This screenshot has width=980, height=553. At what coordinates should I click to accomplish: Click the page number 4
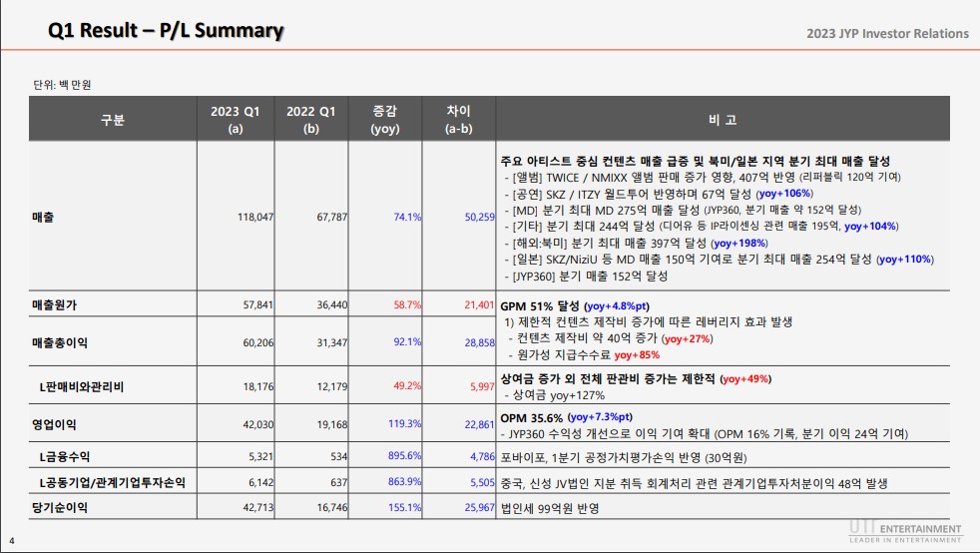click(x=11, y=541)
